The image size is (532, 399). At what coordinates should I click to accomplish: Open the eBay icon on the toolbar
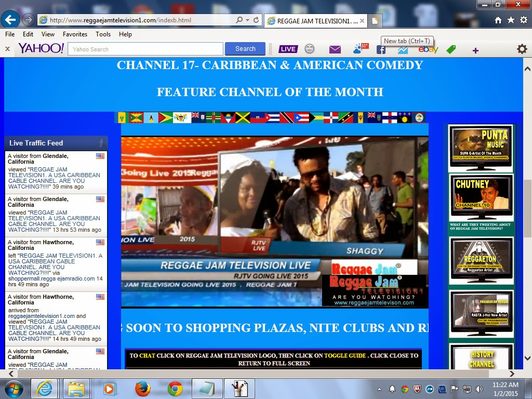pyautogui.click(x=429, y=49)
